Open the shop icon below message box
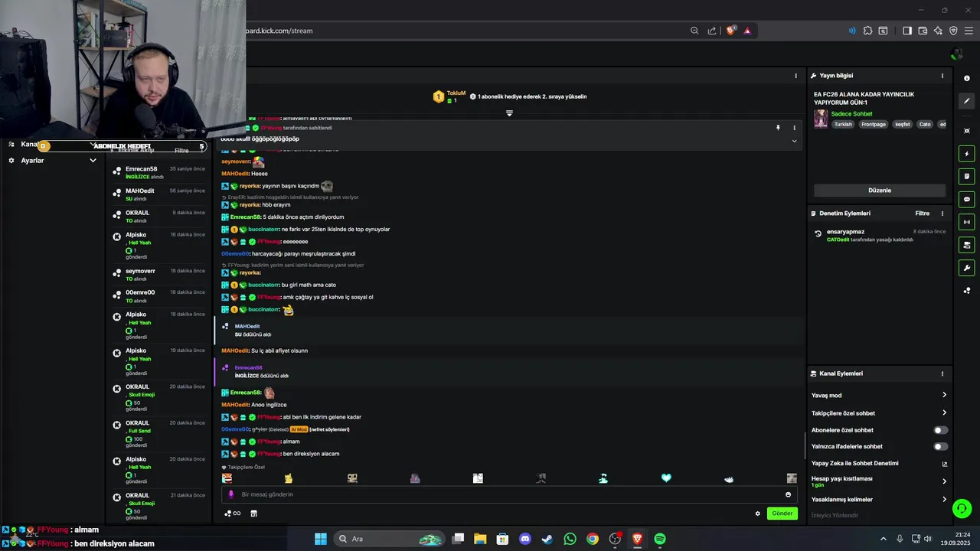980x551 pixels. [x=253, y=514]
